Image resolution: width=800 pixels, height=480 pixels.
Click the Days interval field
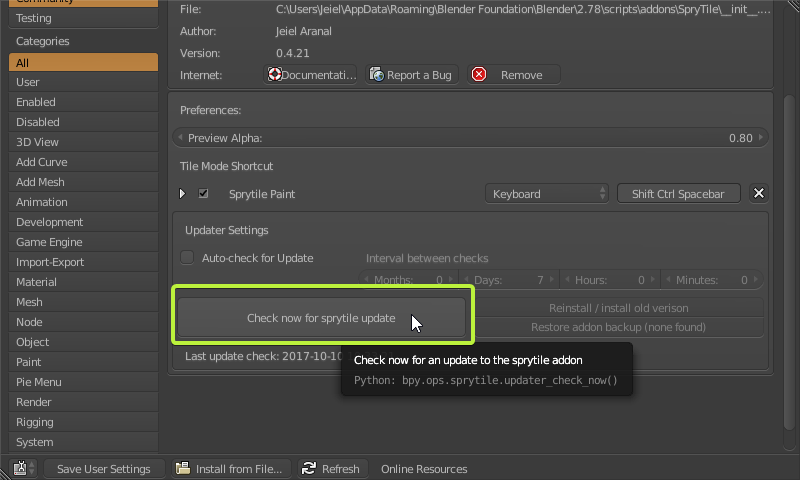[x=509, y=280]
